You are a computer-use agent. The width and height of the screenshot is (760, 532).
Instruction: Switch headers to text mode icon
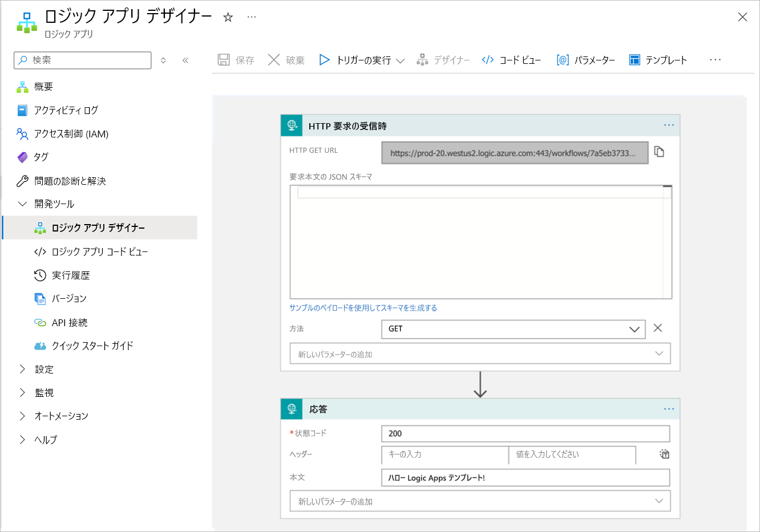click(664, 454)
